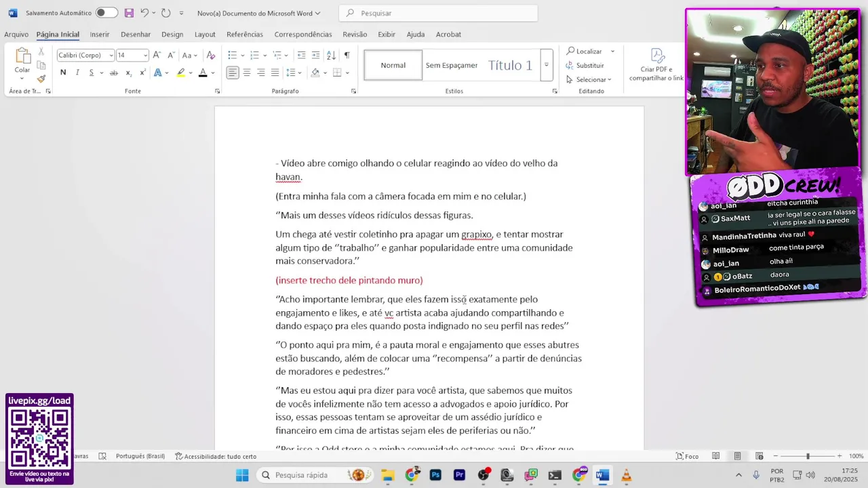Toggle left text alignment
This screenshot has height=488, width=868.
(x=233, y=73)
